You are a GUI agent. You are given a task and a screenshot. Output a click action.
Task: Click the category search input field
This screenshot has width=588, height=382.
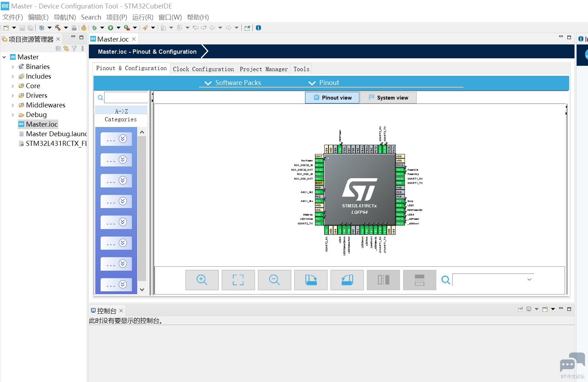pyautogui.click(x=126, y=97)
